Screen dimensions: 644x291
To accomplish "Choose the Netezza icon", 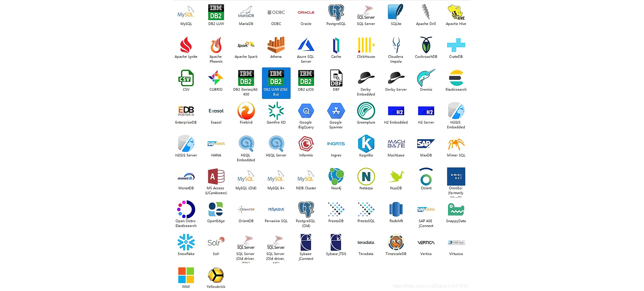I will [366, 177].
